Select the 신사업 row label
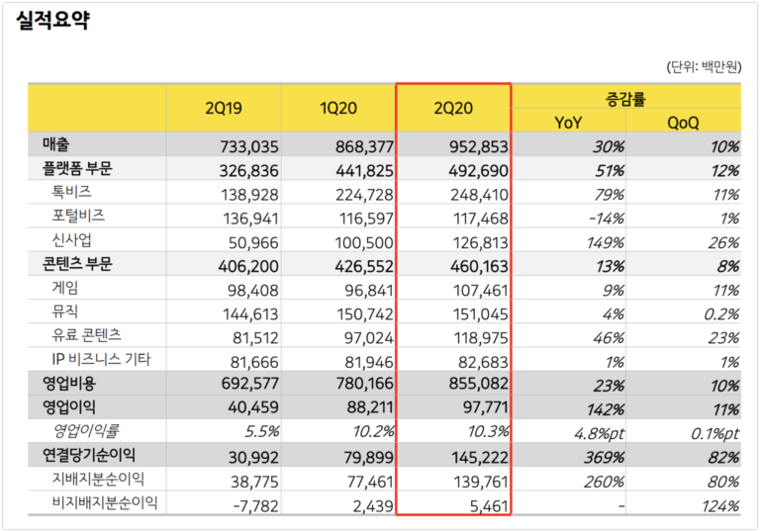760x532 pixels. pyautogui.click(x=71, y=240)
